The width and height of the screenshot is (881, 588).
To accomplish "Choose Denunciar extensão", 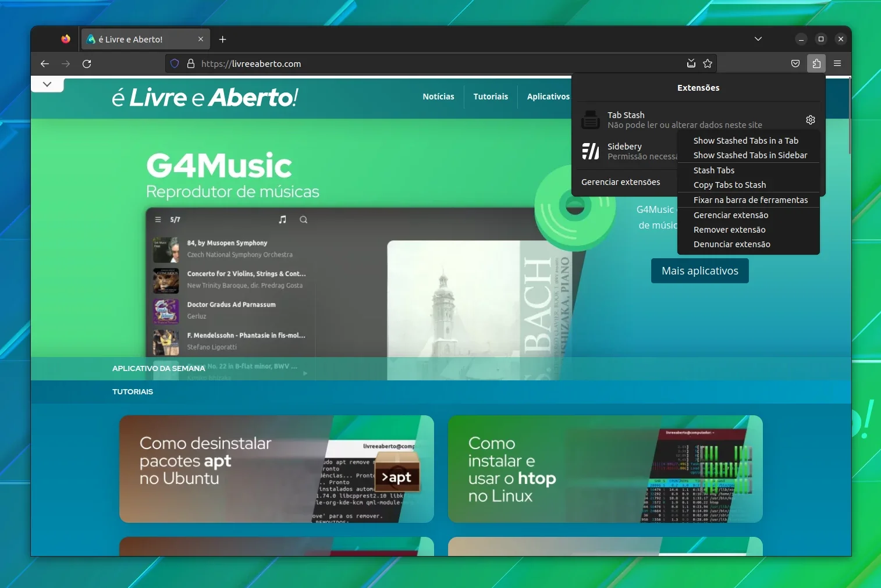I will (748, 244).
